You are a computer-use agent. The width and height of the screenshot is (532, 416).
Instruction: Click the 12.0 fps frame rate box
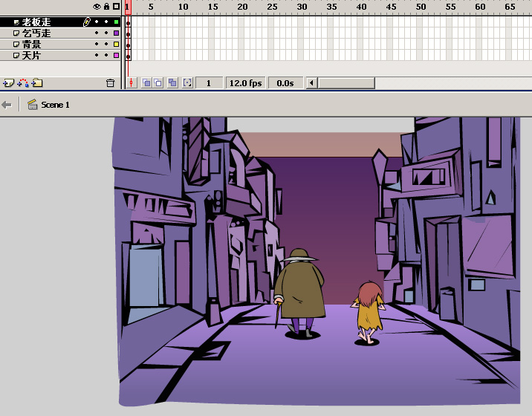246,83
